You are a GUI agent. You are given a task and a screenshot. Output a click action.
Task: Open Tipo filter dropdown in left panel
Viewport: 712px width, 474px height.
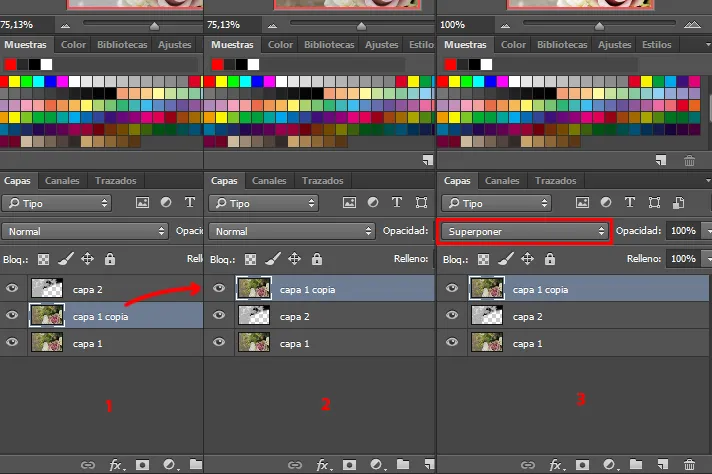[x=57, y=203]
